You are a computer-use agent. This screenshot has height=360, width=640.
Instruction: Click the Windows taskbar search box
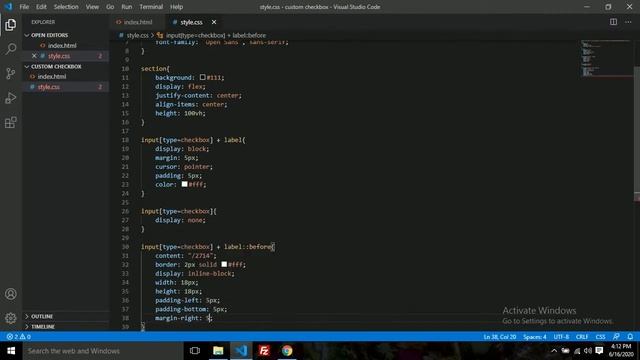coord(102,351)
